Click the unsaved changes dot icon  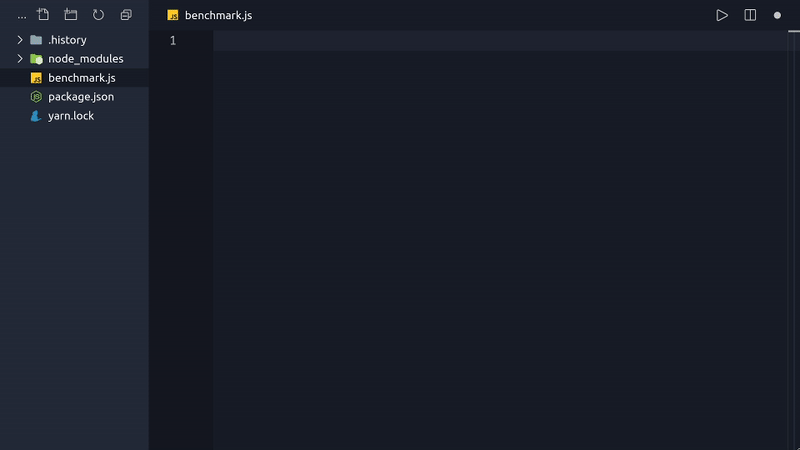777,15
